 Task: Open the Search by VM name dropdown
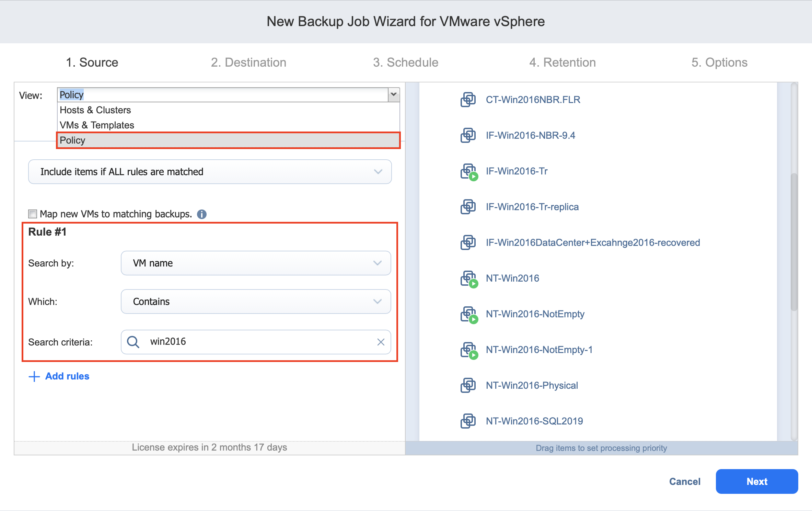coord(256,263)
